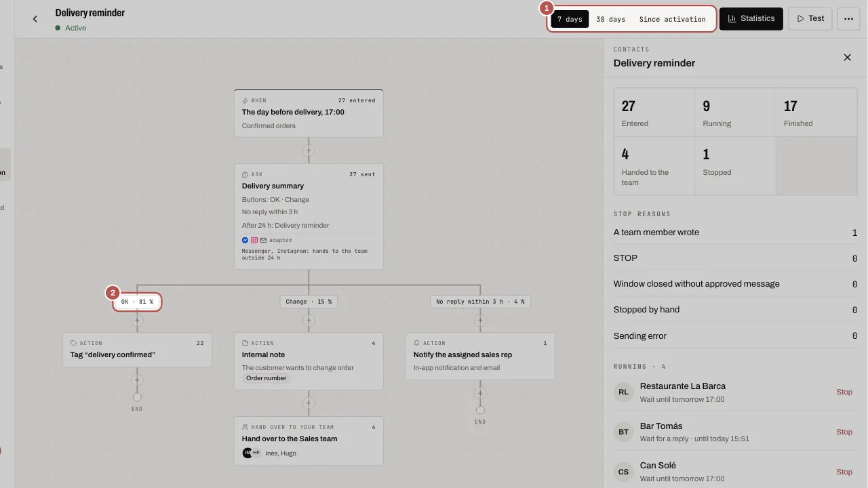This screenshot has height=488, width=868.
Task: Click the bell icon on Notify action card
Action: coord(417,343)
